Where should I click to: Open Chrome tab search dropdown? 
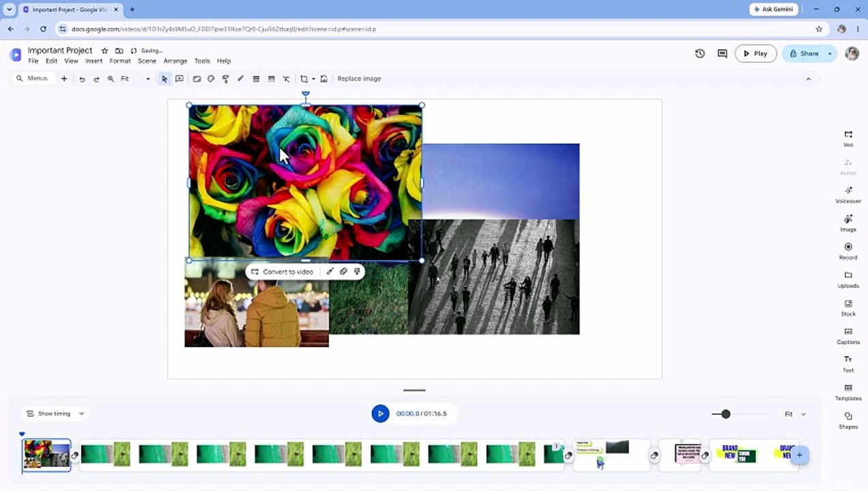(9, 10)
